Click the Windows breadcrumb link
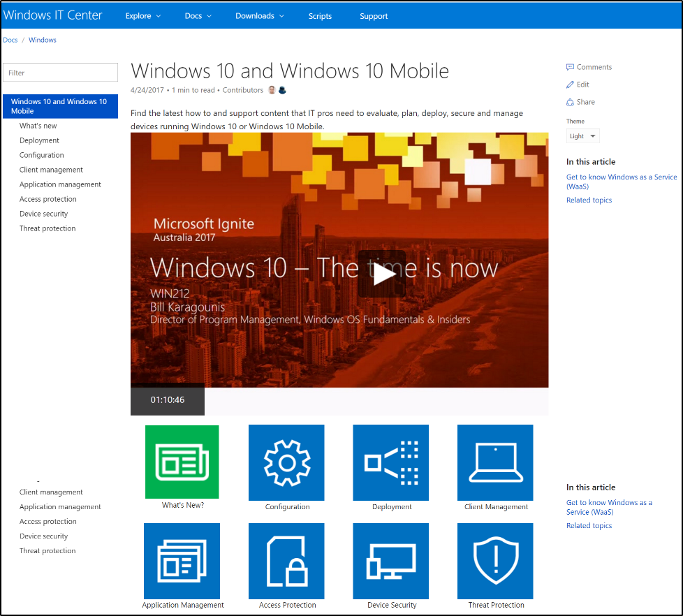This screenshot has width=683, height=616. click(43, 40)
